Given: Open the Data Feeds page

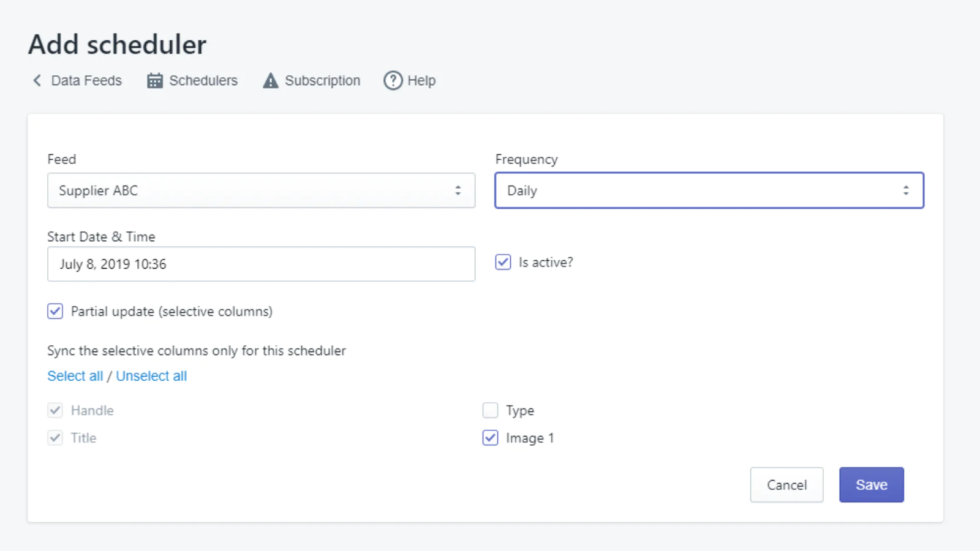Looking at the screenshot, I should click(x=86, y=81).
